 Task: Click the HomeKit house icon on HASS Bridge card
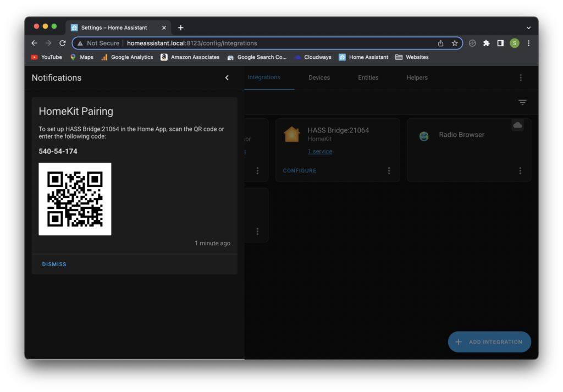291,133
